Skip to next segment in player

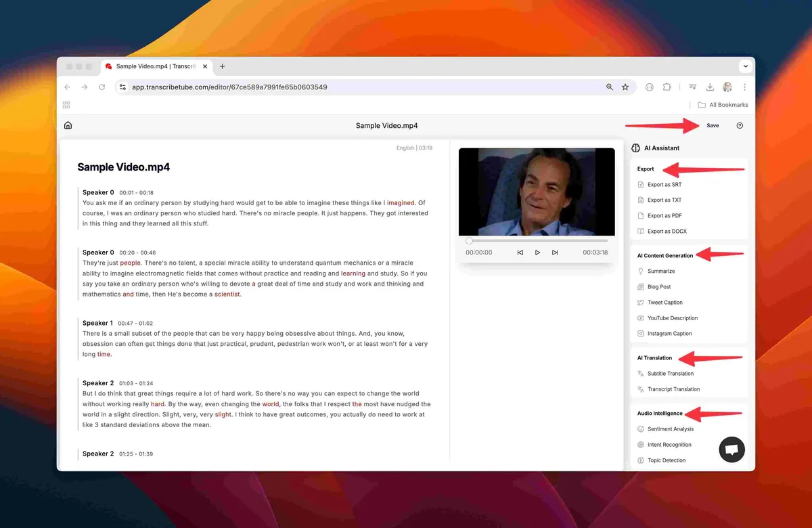pos(555,252)
